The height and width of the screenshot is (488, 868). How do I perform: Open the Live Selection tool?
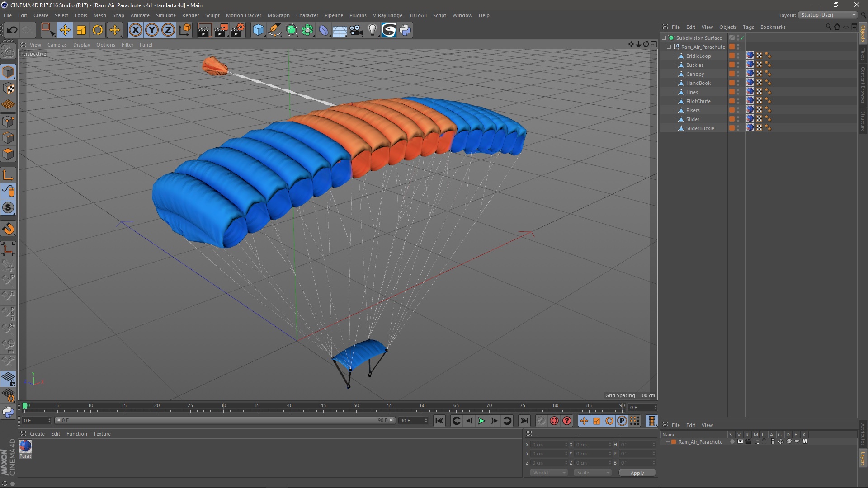click(x=47, y=30)
